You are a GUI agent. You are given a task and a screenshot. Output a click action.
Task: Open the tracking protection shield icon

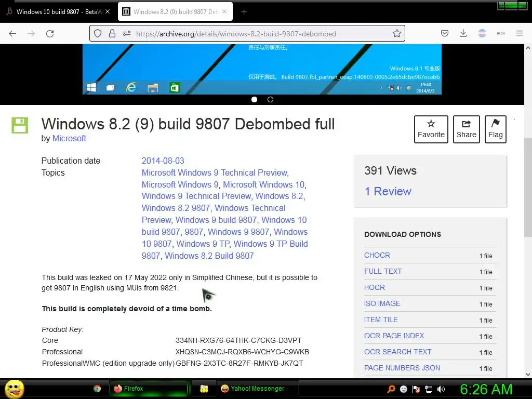98,34
